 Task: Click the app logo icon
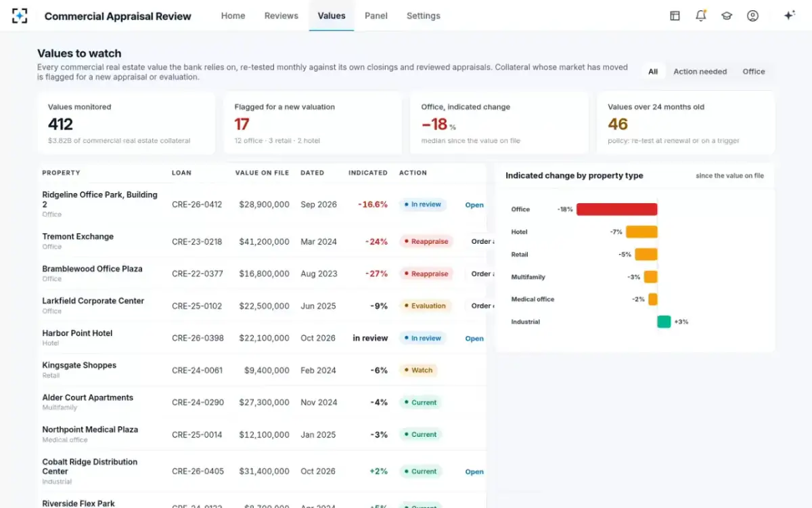(20, 16)
